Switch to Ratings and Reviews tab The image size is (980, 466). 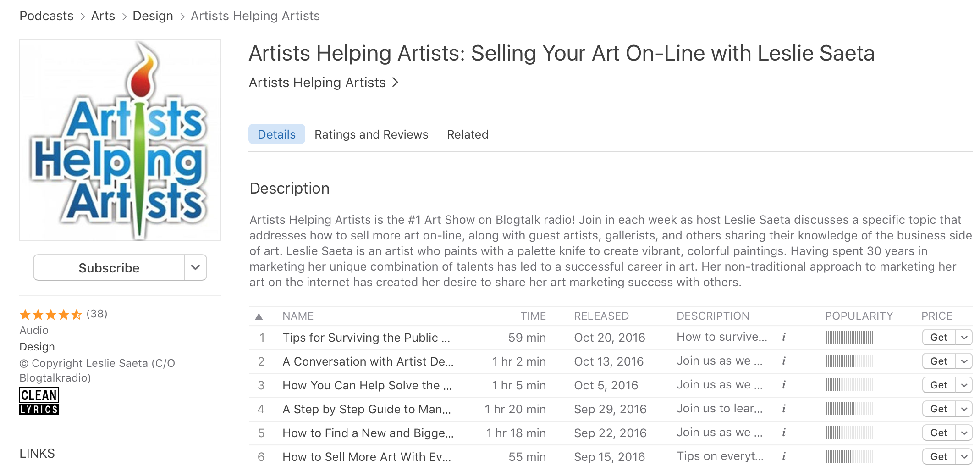click(x=371, y=134)
